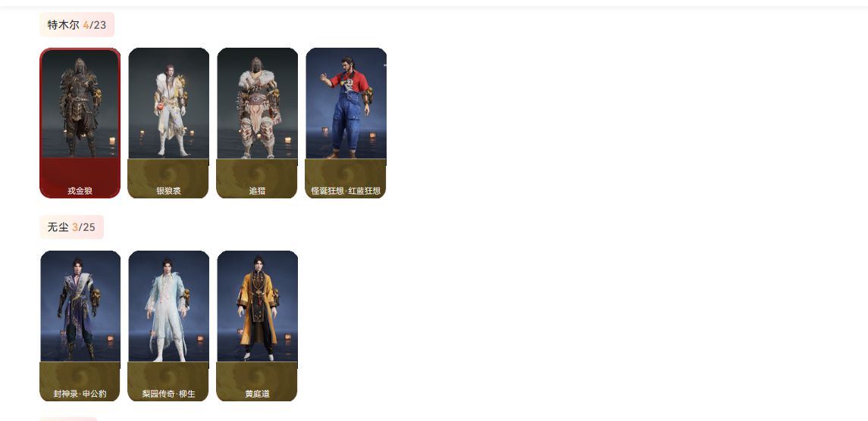Click the 无尘 3/25 hero tag
This screenshot has height=421, width=868.
click(71, 227)
